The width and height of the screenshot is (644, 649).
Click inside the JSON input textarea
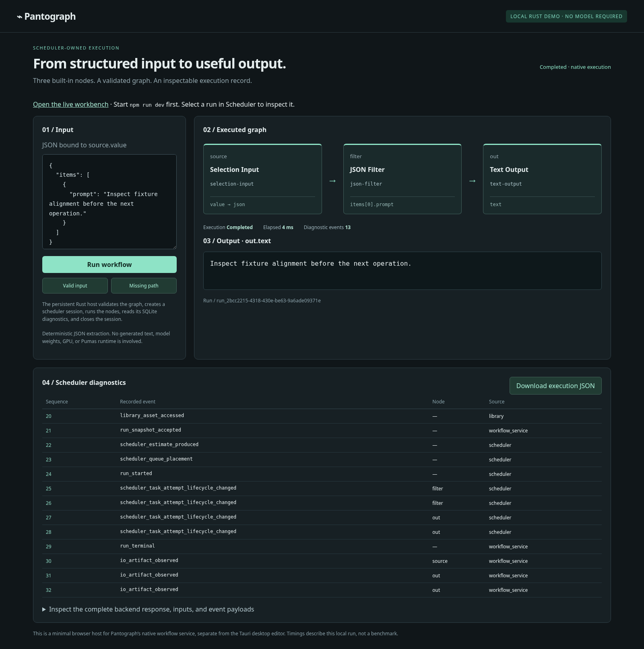pos(109,202)
